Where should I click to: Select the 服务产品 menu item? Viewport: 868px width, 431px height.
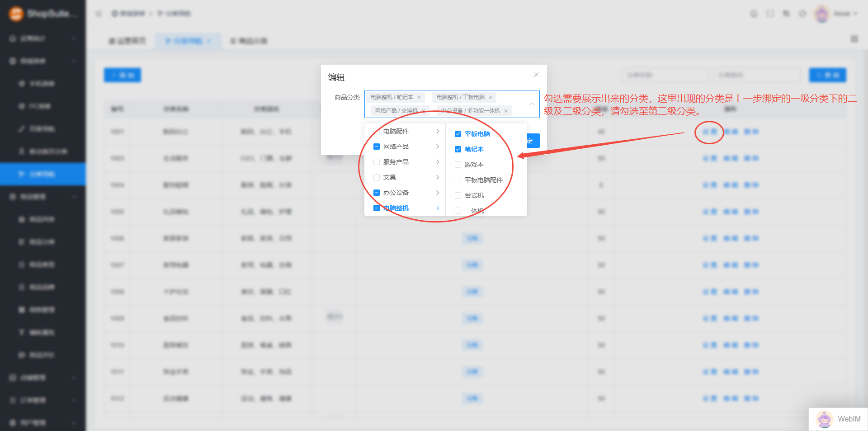[396, 162]
